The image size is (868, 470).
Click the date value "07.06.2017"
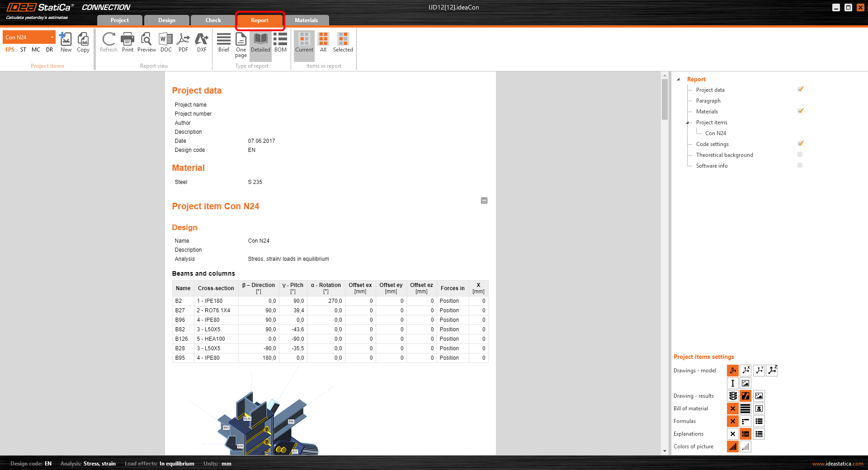pyautogui.click(x=261, y=141)
